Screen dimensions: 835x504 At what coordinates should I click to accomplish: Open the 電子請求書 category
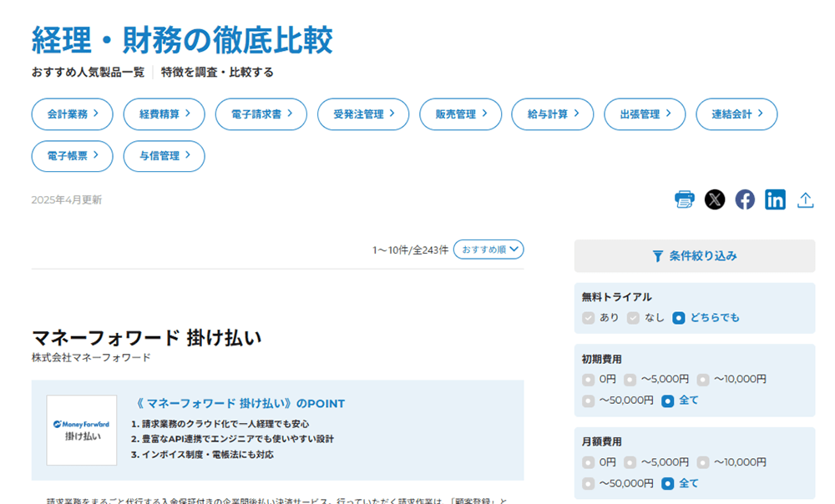coord(261,113)
